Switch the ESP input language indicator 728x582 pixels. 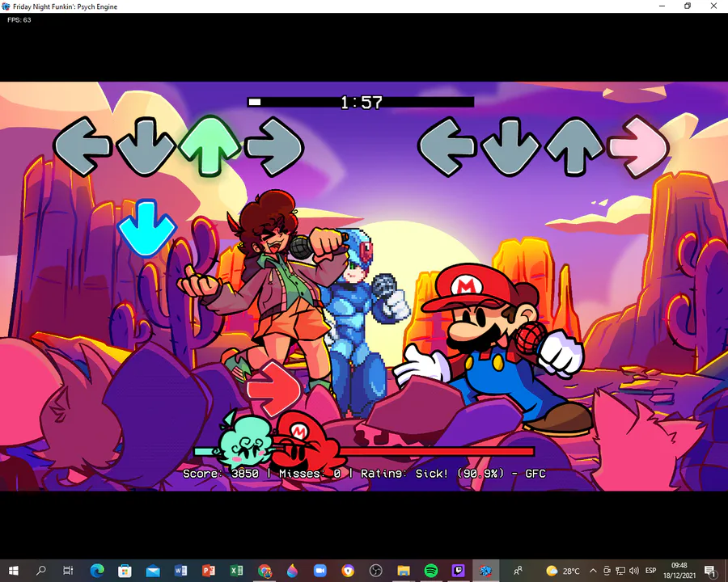pyautogui.click(x=650, y=571)
